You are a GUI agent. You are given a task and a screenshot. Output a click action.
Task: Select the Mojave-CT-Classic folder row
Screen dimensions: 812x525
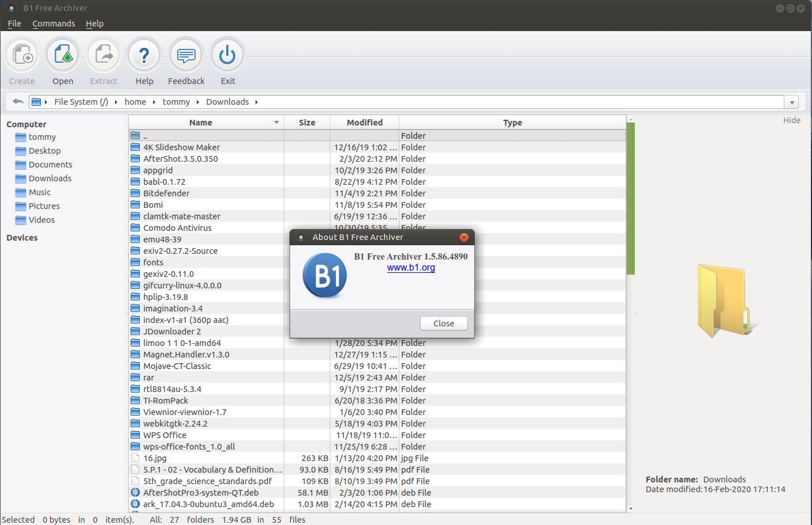pyautogui.click(x=377, y=366)
